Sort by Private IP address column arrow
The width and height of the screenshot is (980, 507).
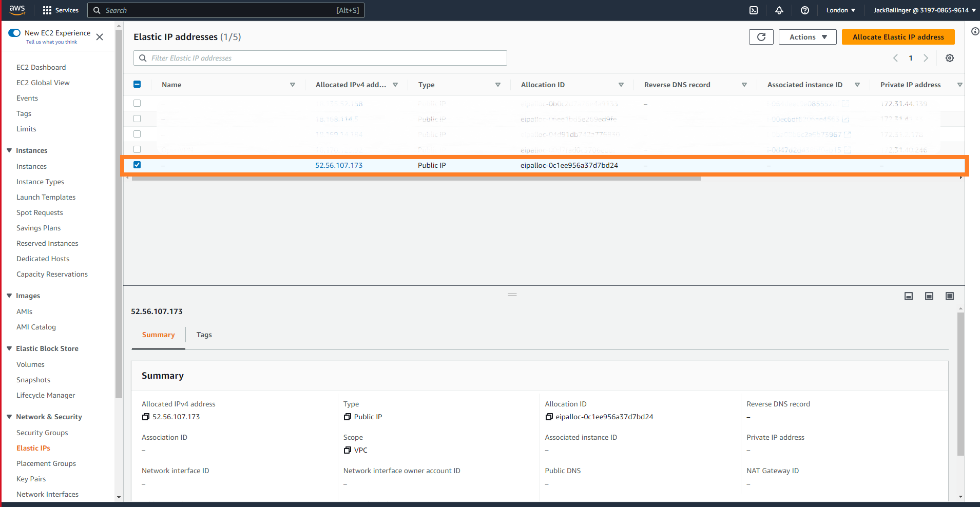click(x=960, y=85)
